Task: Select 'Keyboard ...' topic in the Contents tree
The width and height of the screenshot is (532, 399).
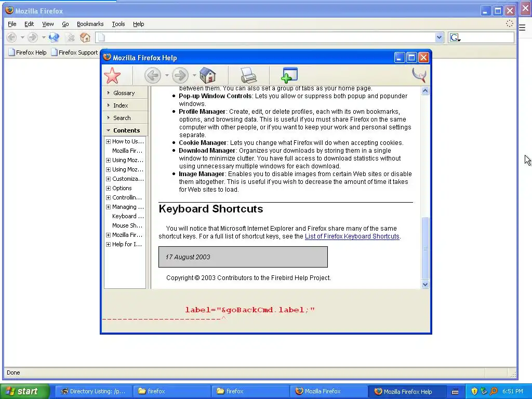Action: [x=128, y=217]
